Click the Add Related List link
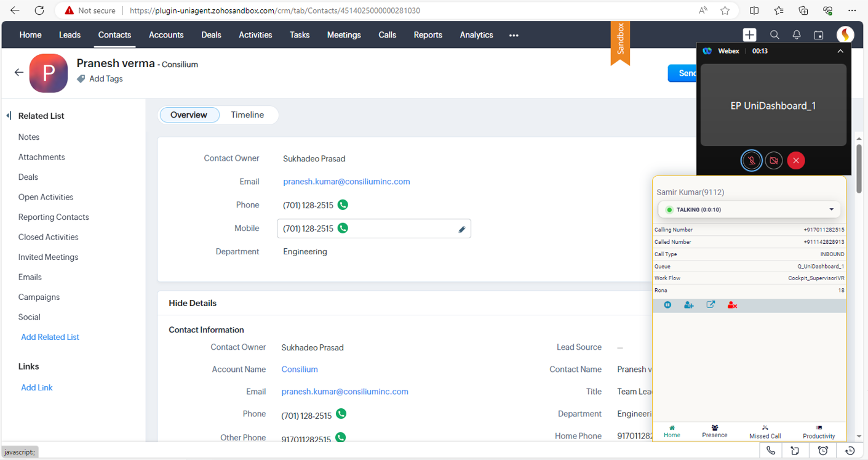This screenshot has width=868, height=460. [x=50, y=337]
